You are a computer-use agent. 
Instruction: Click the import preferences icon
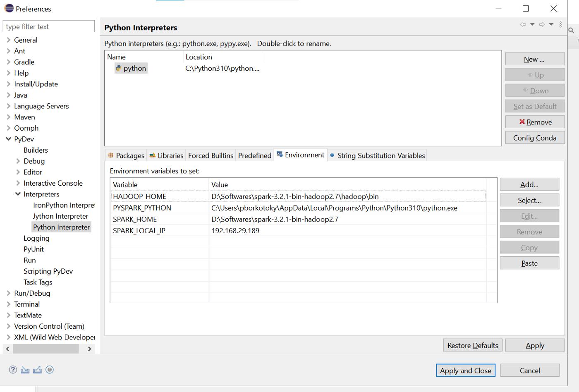tap(25, 370)
